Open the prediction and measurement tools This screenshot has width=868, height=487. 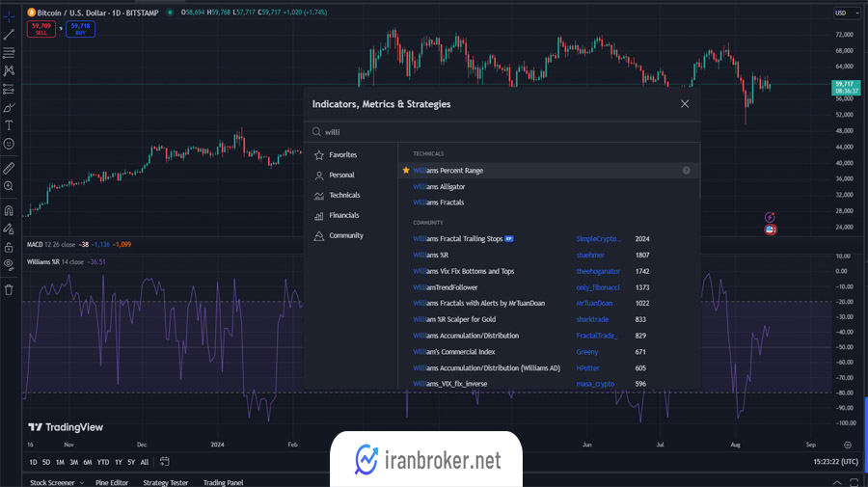(9, 89)
